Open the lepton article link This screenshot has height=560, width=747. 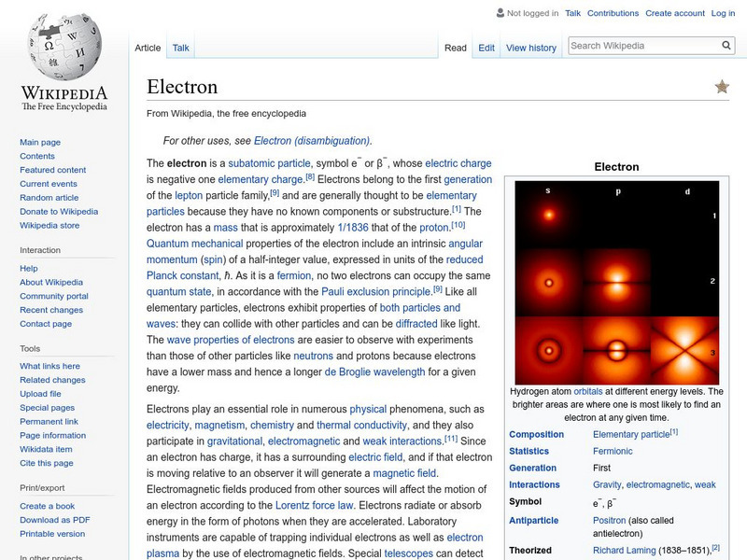pos(189,195)
